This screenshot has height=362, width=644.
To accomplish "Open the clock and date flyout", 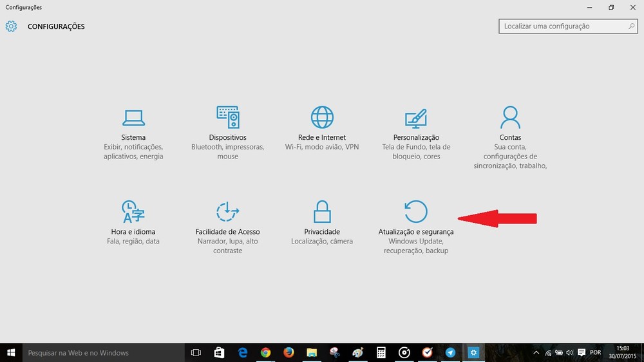I will [623, 352].
